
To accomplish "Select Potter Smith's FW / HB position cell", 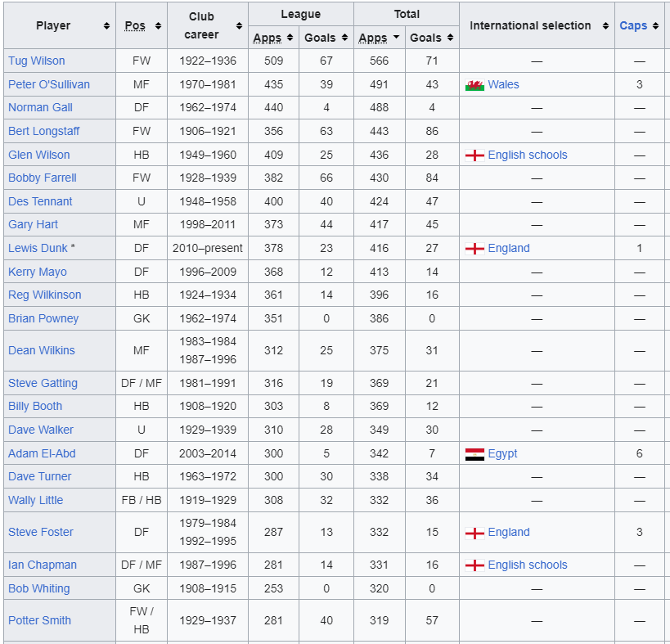I will click(x=142, y=620).
